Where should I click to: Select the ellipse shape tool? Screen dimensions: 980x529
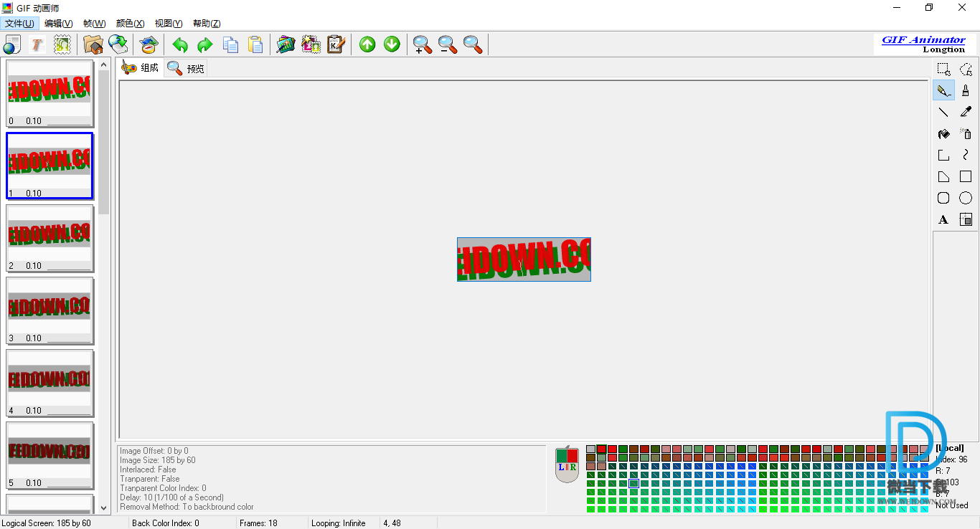[x=966, y=198]
